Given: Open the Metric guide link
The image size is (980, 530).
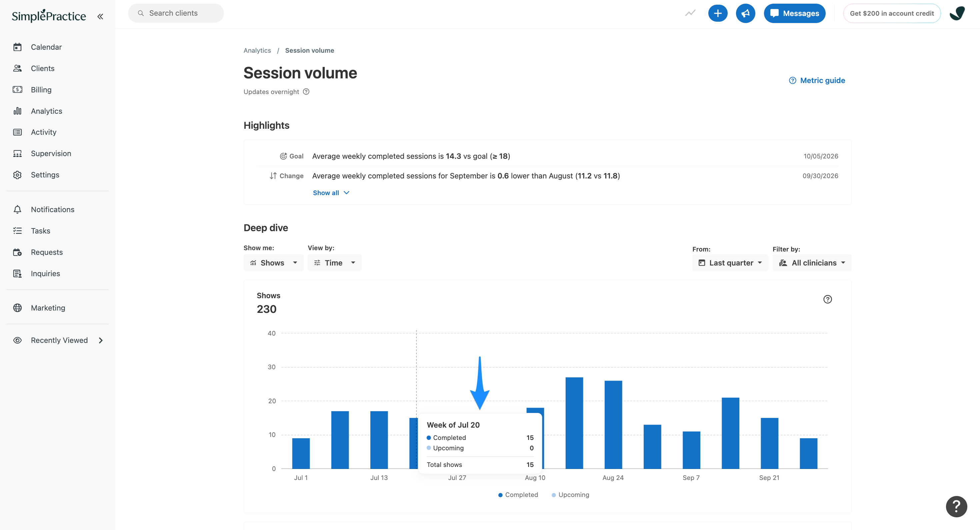Looking at the screenshot, I should pos(817,80).
